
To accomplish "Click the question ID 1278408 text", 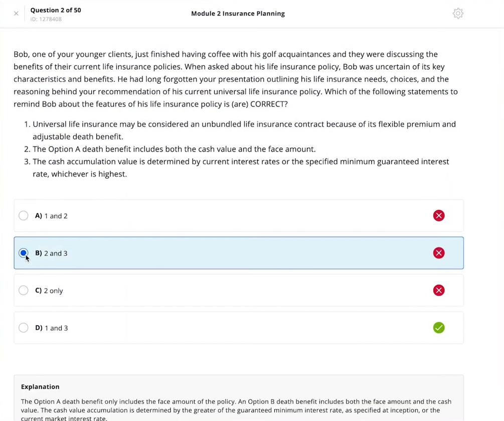I will pyautogui.click(x=46, y=20).
